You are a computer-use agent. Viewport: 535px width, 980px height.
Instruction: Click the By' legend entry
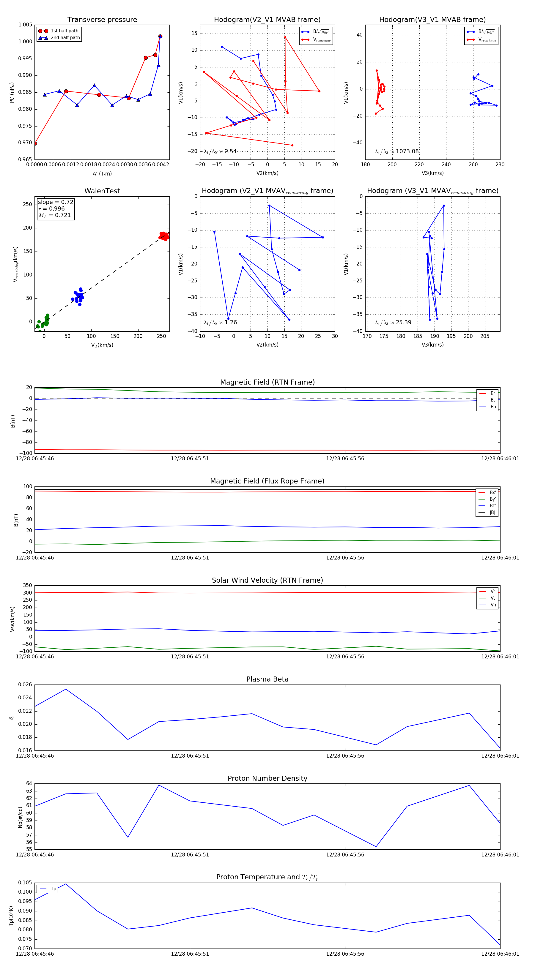487,499
